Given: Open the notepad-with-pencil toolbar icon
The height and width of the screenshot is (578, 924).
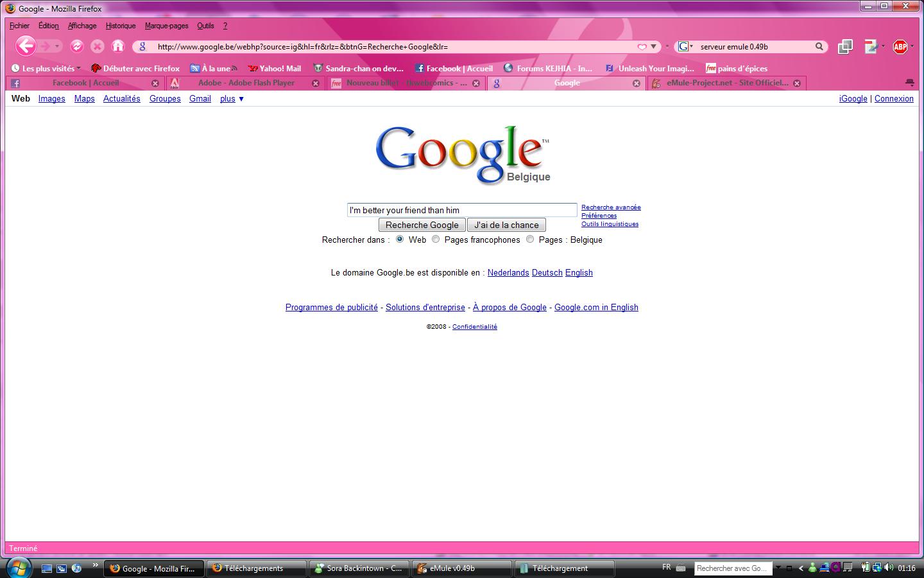Looking at the screenshot, I should tap(871, 46).
